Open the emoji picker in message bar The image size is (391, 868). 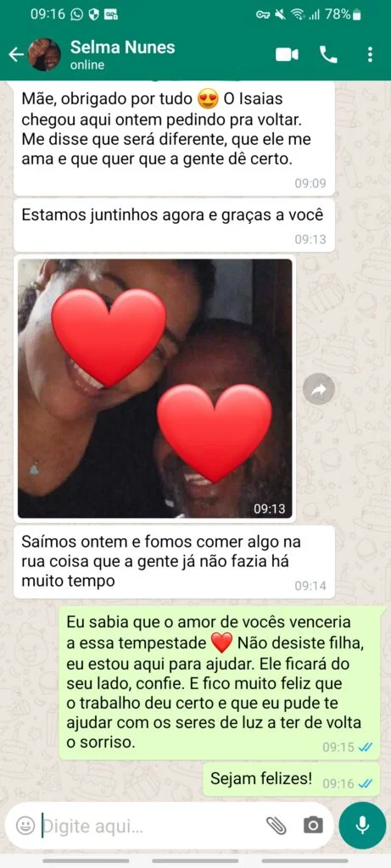(x=25, y=826)
